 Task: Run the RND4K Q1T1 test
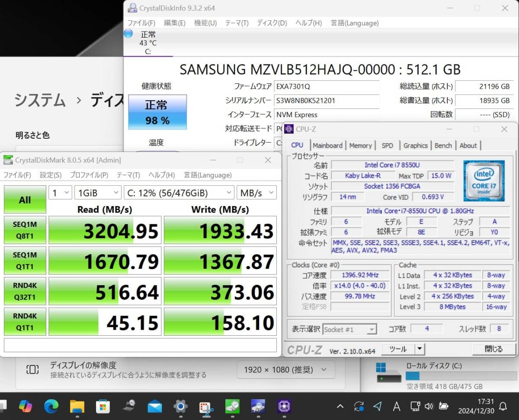click(25, 321)
